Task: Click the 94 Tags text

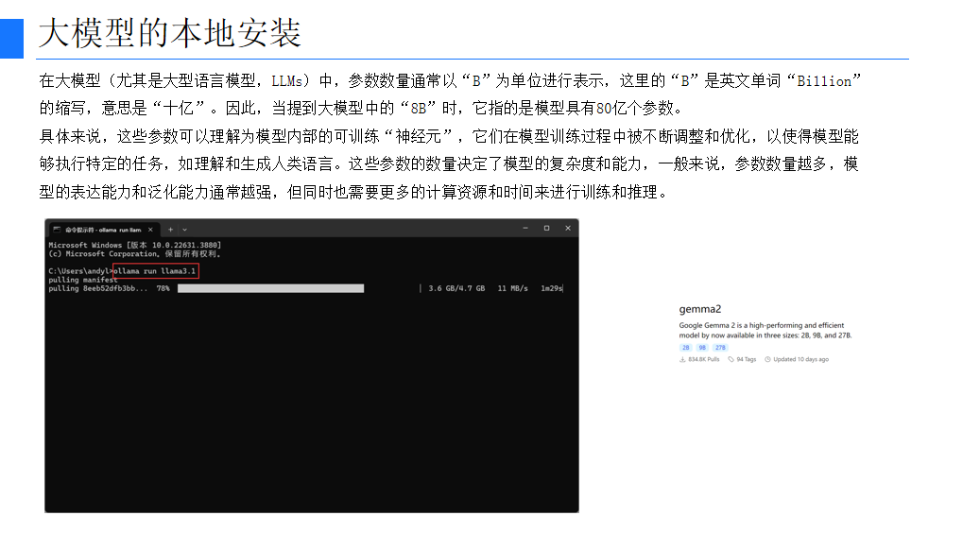Action: [x=747, y=359]
